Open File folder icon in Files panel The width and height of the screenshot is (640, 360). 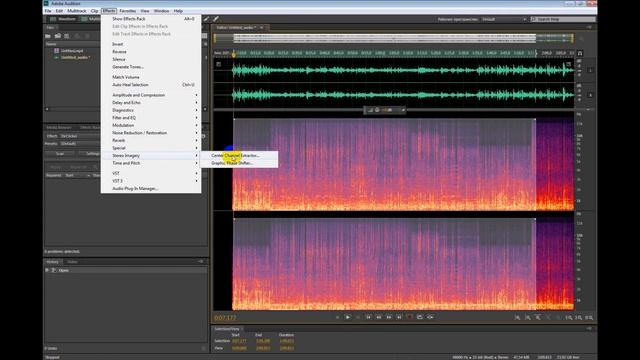[x=48, y=36]
